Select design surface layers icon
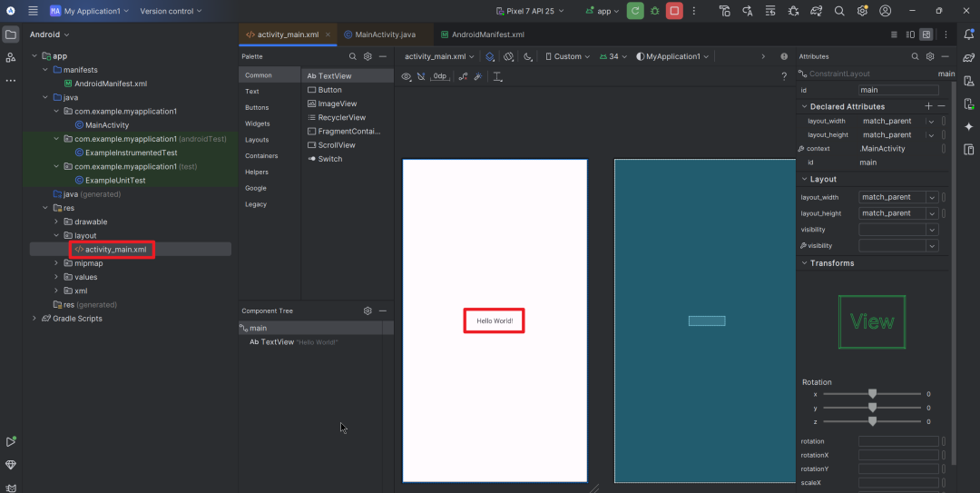 point(490,56)
